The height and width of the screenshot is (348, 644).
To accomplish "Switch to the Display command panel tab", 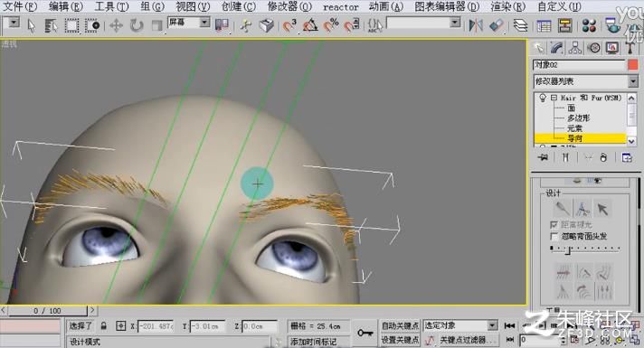I will click(612, 48).
